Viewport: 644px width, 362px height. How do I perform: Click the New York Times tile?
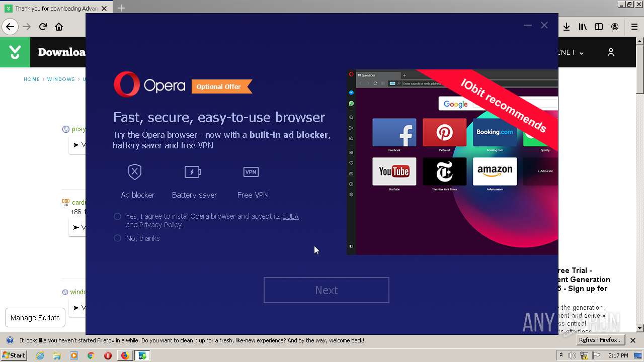click(445, 171)
